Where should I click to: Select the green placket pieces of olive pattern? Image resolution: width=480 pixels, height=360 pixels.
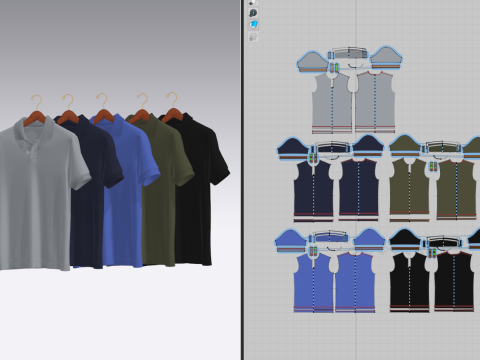pyautogui.click(x=432, y=167)
